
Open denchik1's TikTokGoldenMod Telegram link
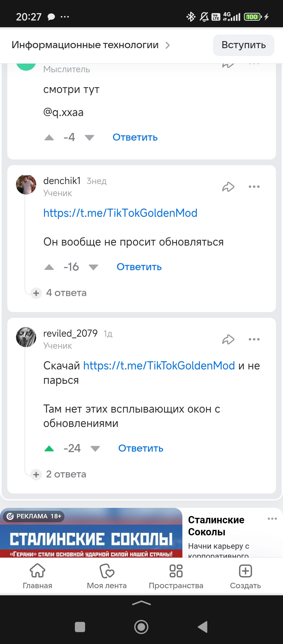tap(120, 213)
